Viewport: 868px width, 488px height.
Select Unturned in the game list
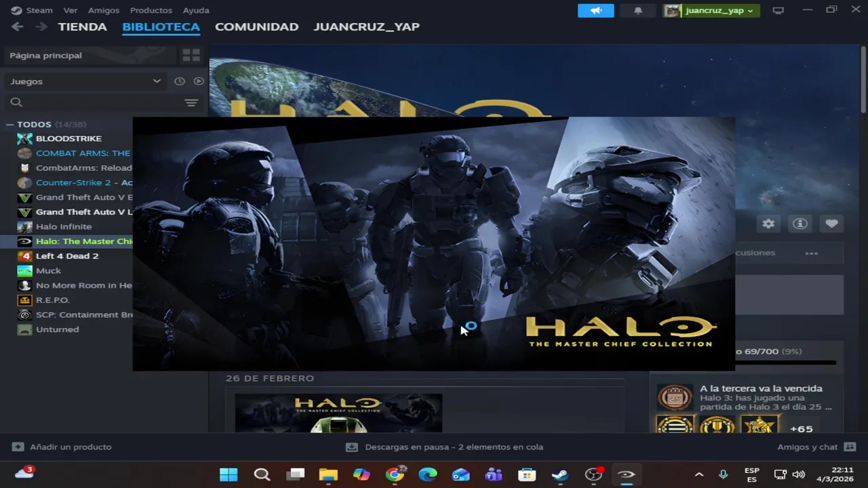58,329
